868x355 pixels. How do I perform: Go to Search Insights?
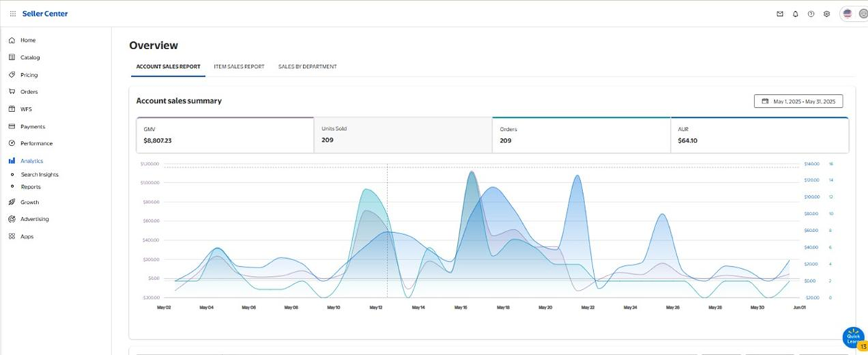coord(40,175)
